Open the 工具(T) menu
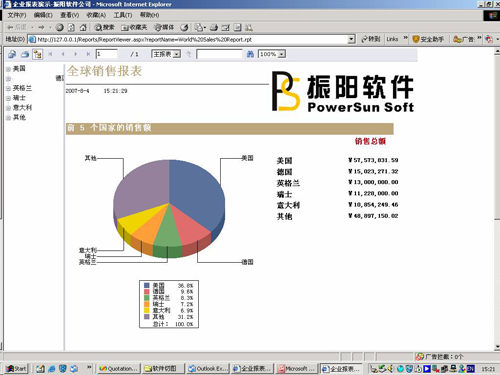Image resolution: width=500 pixels, height=375 pixels. (123, 15)
